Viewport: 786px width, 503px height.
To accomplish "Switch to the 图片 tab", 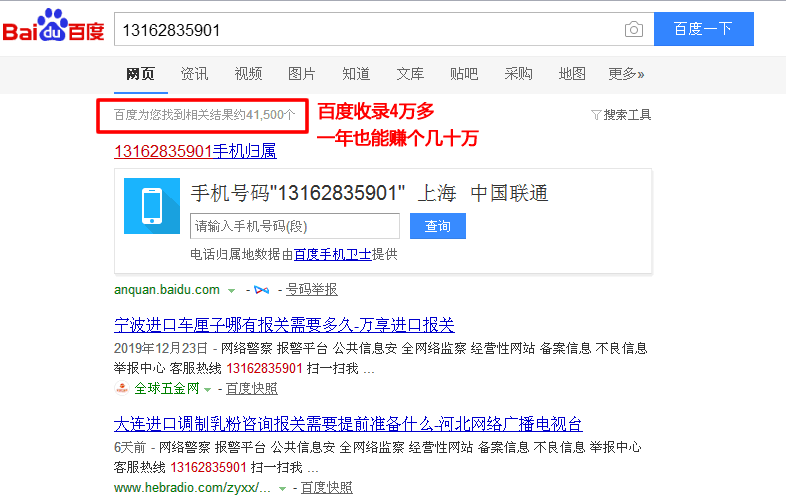I will tap(301, 74).
